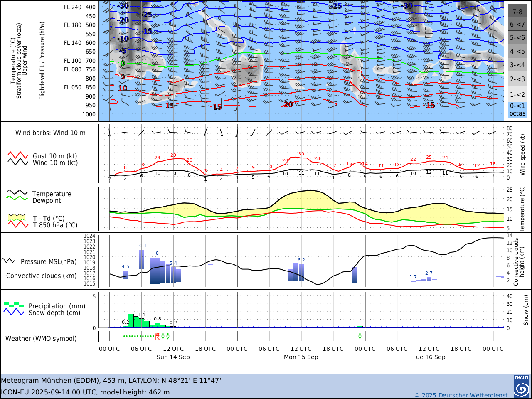
Task: Click the yellow T - Td legend icon
Action: [17, 217]
